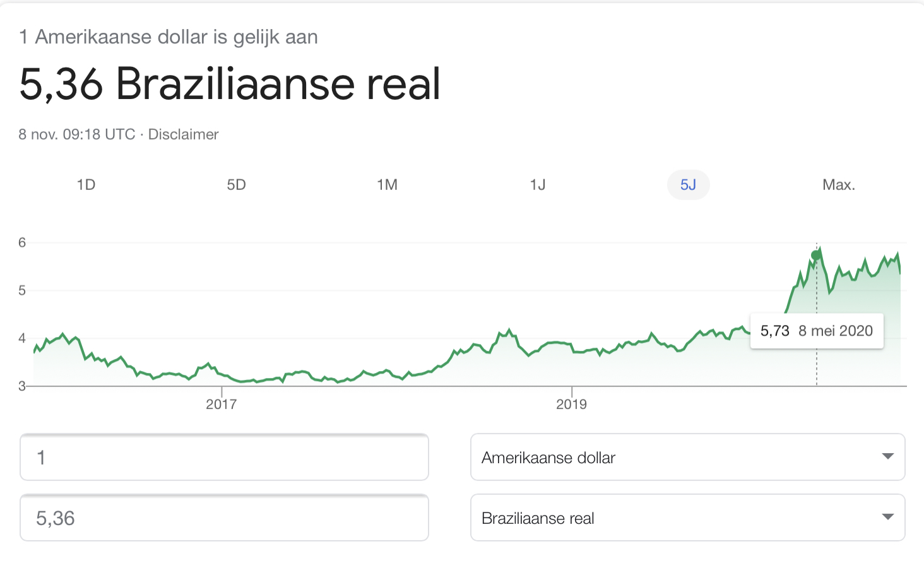Click the arrow on Braziliaanse real selector

pos(888,517)
